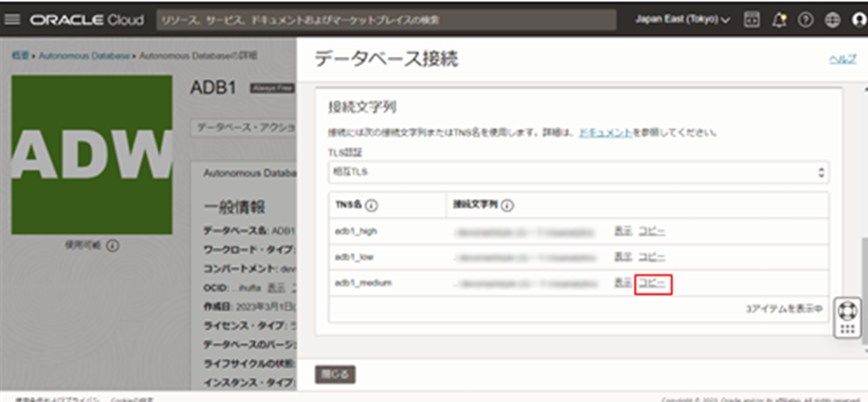
Task: Click the 表示 link next to OCID
Action: pos(276,288)
